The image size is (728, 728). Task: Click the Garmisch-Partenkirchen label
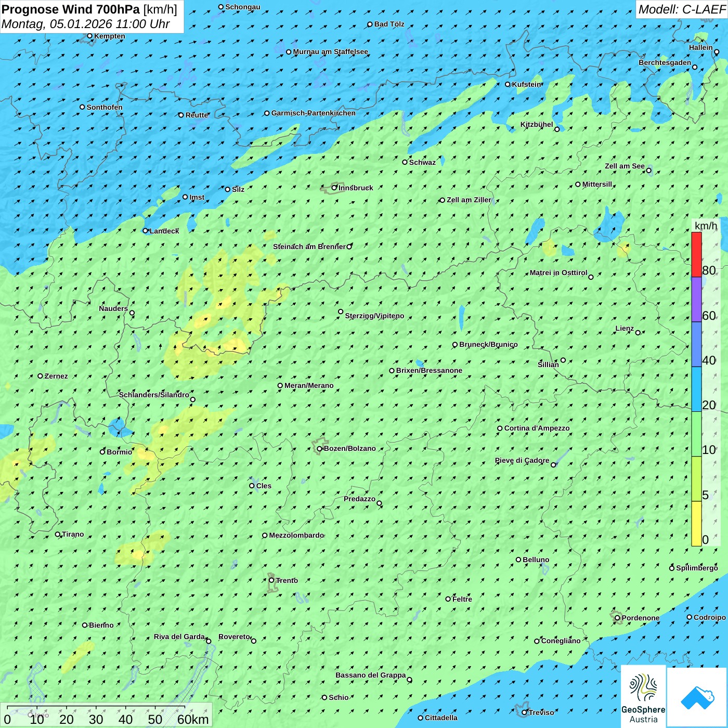coord(313,113)
